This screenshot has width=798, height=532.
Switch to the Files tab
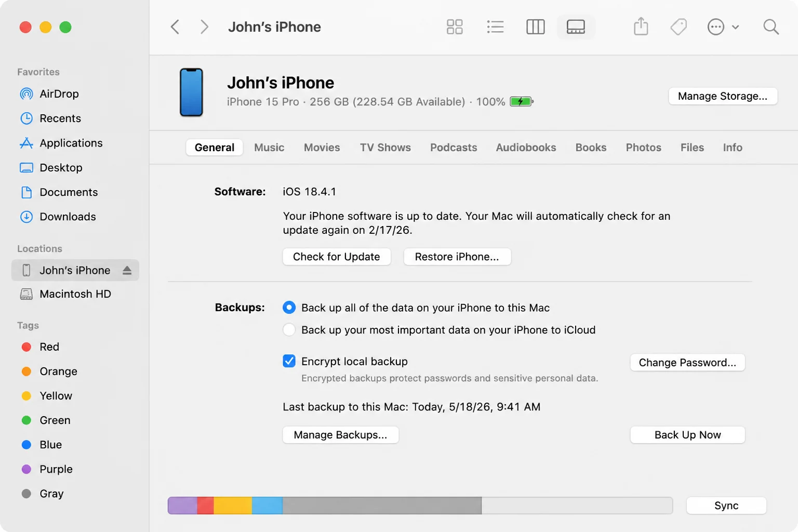(693, 148)
